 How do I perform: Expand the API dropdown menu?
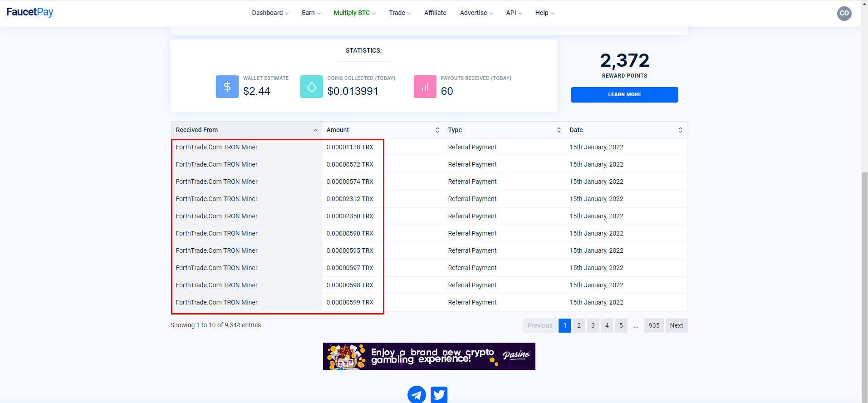coord(514,13)
